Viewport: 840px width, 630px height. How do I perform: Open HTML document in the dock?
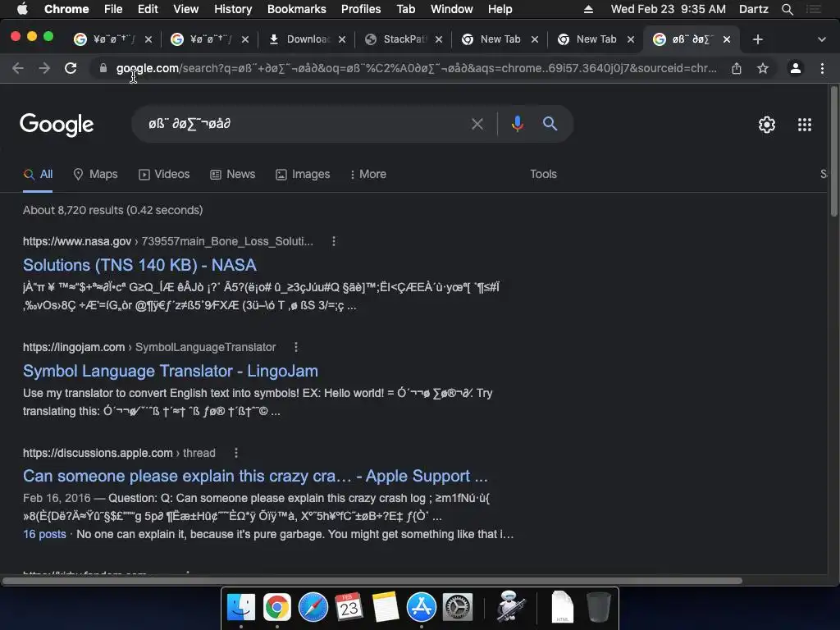coord(562,607)
